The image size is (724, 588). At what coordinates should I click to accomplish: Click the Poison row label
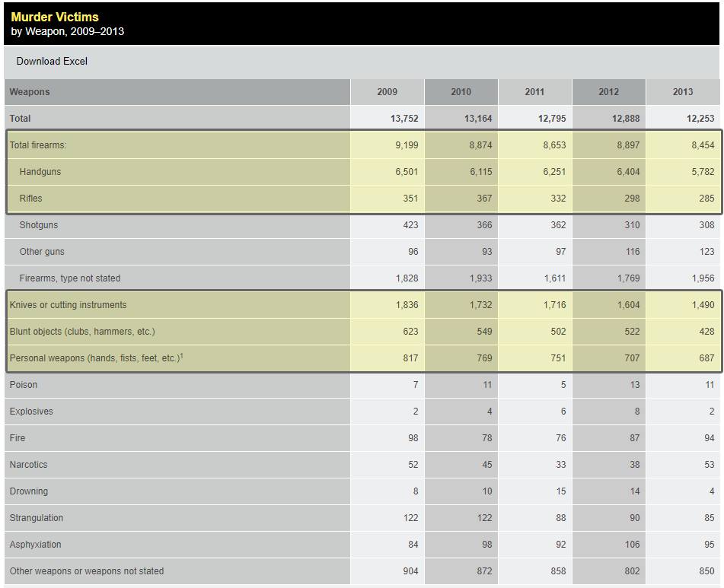24,385
